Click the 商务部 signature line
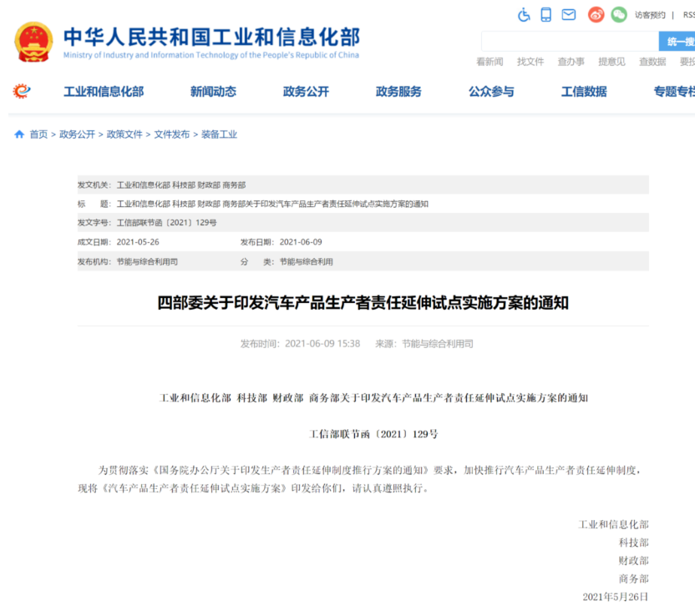This screenshot has height=616, width=695. pyautogui.click(x=634, y=578)
